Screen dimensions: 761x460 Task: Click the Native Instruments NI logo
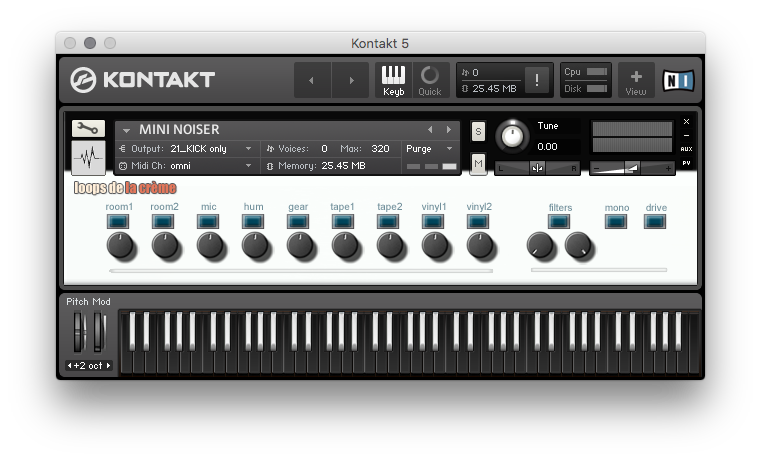pyautogui.click(x=678, y=81)
